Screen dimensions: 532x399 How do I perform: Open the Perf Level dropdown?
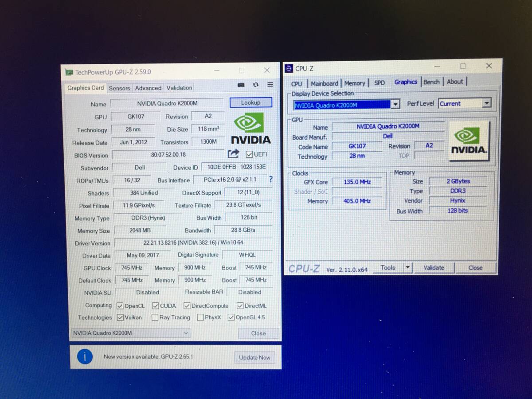coord(465,103)
